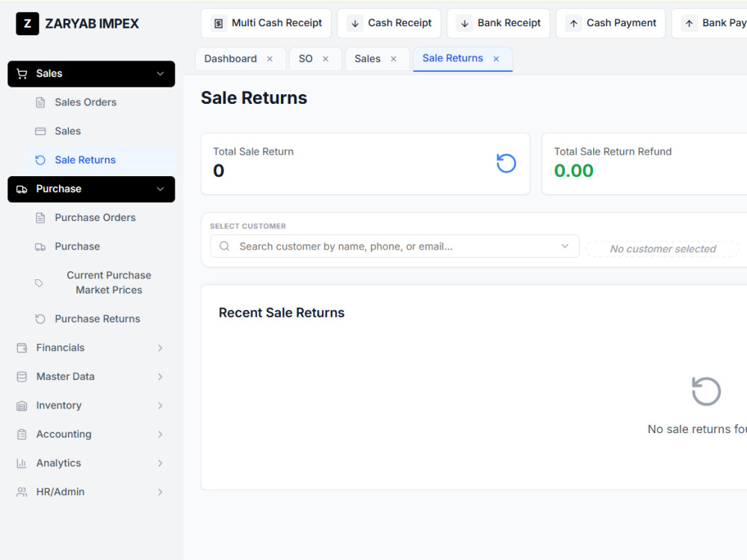Expand the Inventory menu chevron
The image size is (747, 560).
point(160,405)
